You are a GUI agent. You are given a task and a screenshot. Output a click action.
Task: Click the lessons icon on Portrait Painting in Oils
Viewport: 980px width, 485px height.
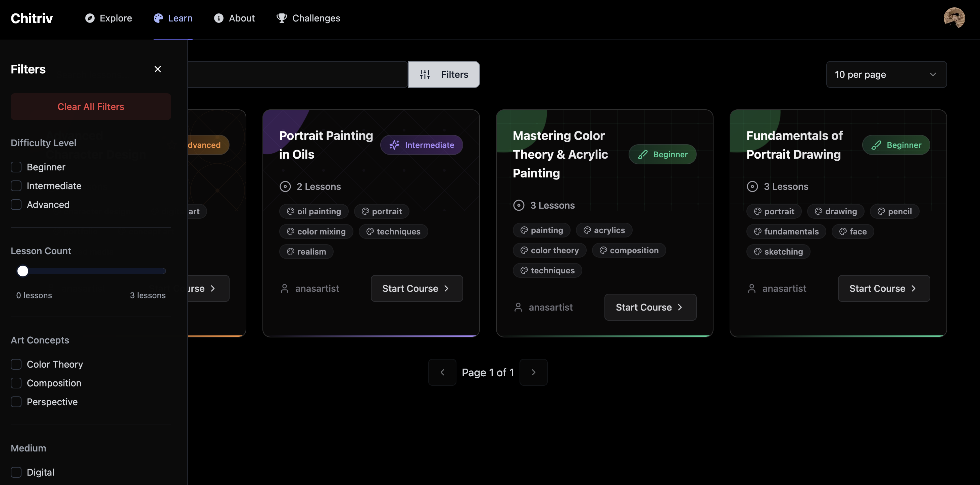[x=285, y=186]
